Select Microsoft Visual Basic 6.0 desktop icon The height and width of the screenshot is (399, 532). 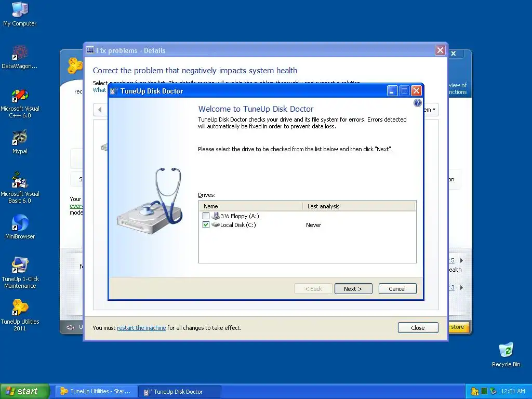click(x=20, y=188)
